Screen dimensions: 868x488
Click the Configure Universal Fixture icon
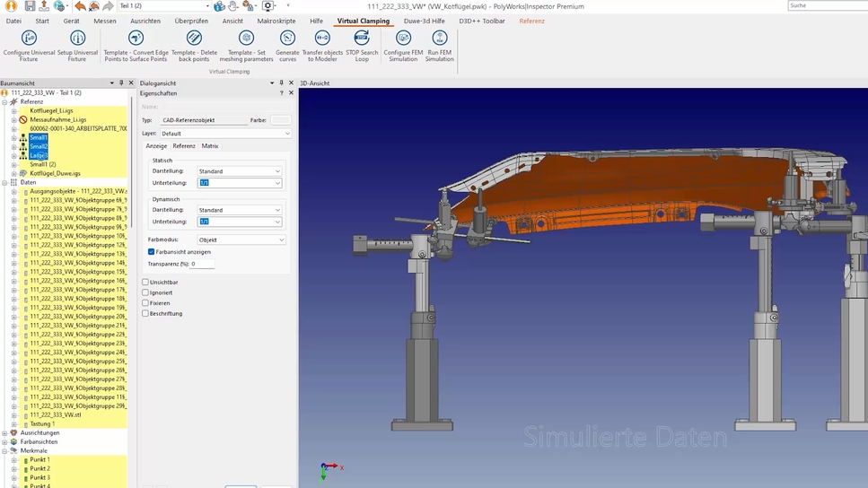(28, 39)
